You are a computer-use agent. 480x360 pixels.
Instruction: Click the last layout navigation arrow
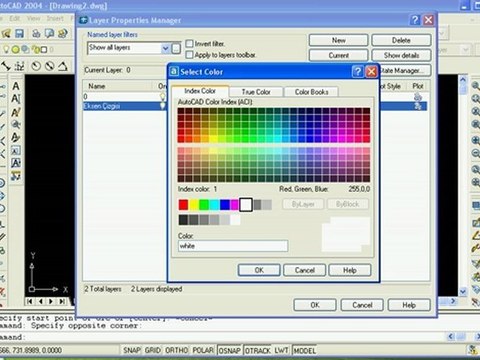(62, 301)
